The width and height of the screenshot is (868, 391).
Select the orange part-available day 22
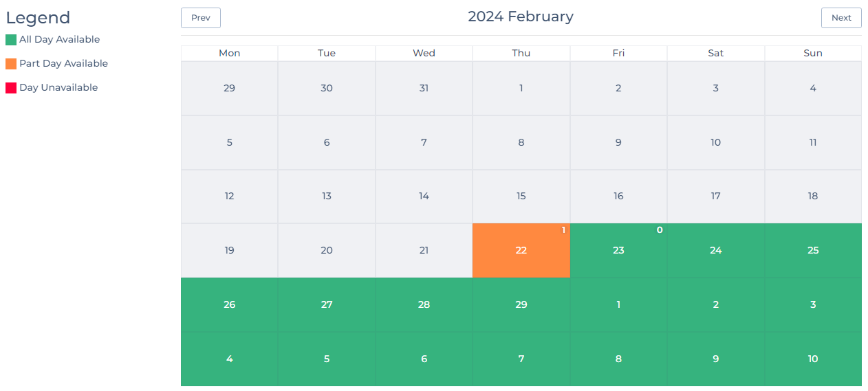coord(521,251)
